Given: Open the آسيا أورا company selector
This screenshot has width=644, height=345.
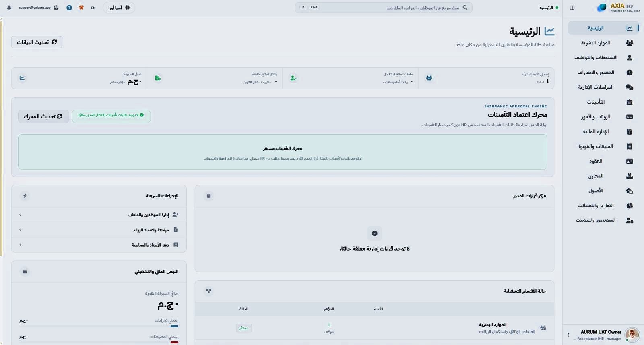Looking at the screenshot, I should pyautogui.click(x=119, y=8).
